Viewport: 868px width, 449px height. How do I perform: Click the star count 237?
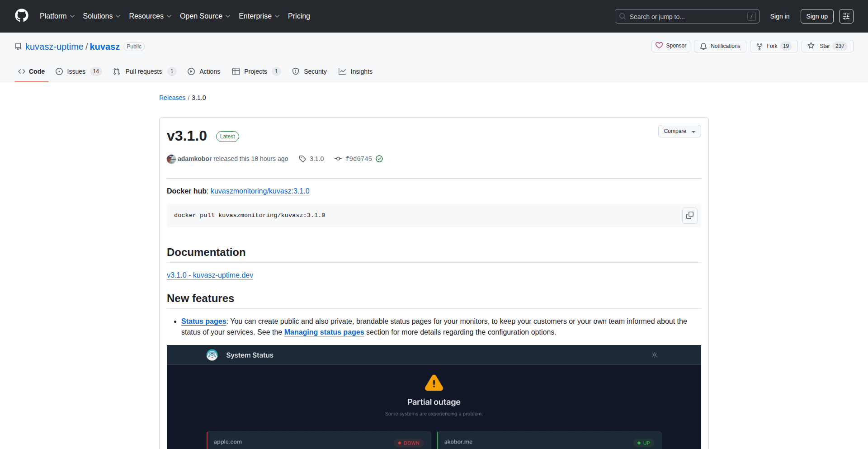pyautogui.click(x=840, y=46)
